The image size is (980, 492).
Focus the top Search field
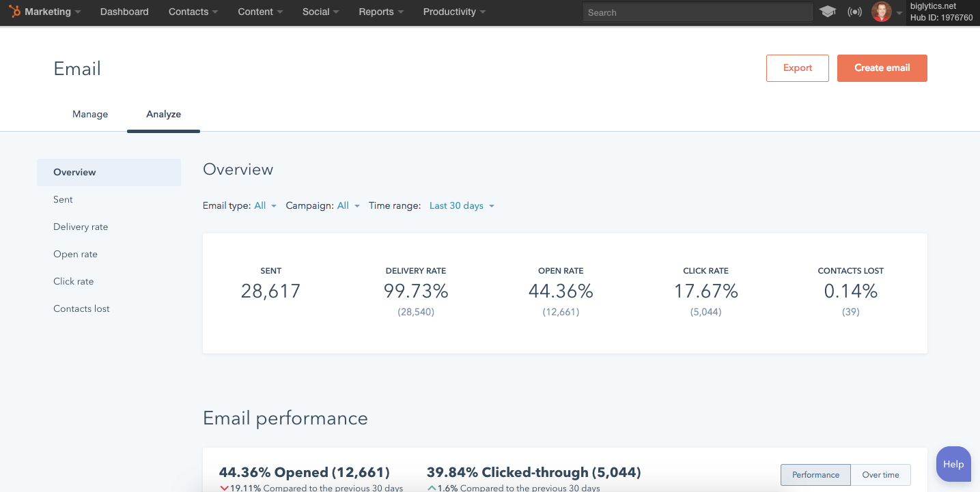click(697, 12)
